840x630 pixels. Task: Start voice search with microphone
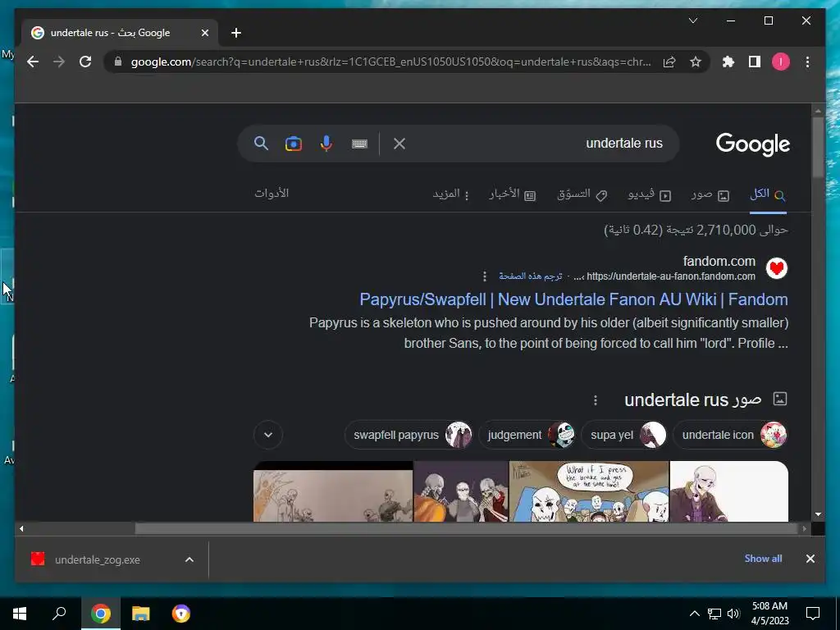click(x=326, y=144)
